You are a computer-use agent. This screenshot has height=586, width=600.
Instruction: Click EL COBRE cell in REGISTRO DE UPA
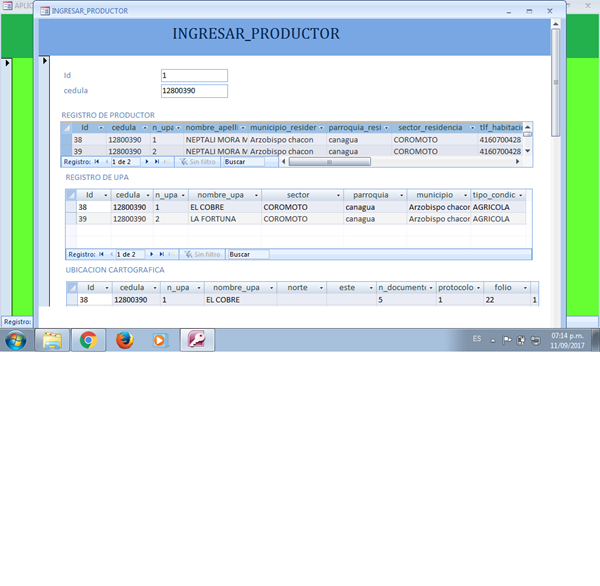(x=225, y=207)
